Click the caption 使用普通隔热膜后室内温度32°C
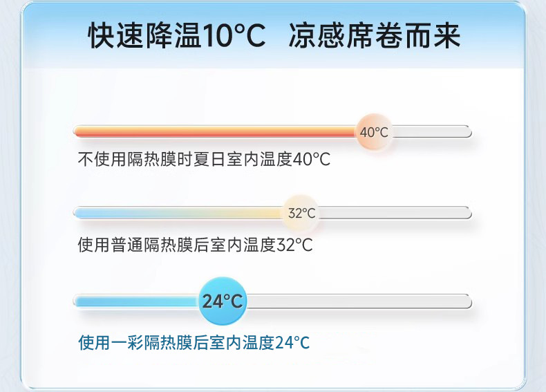This screenshot has width=546, height=392. click(195, 245)
